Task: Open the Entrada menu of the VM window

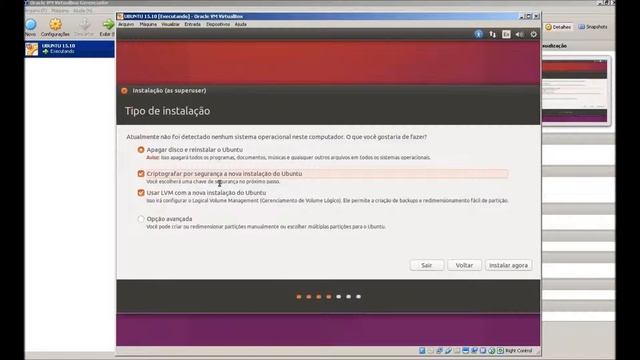Action: pyautogui.click(x=192, y=24)
